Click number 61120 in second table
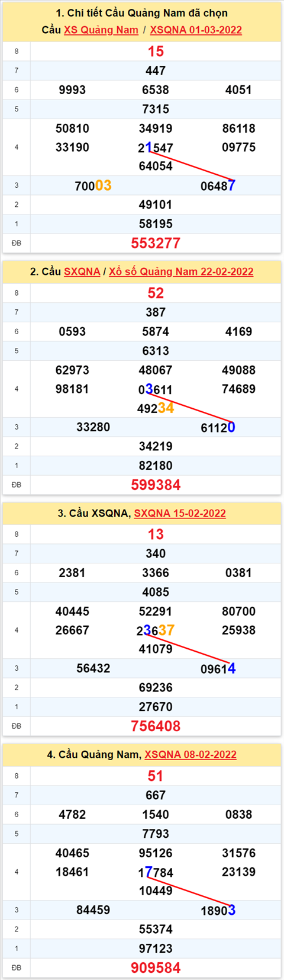Screen dimensions: 284x980 [218, 427]
